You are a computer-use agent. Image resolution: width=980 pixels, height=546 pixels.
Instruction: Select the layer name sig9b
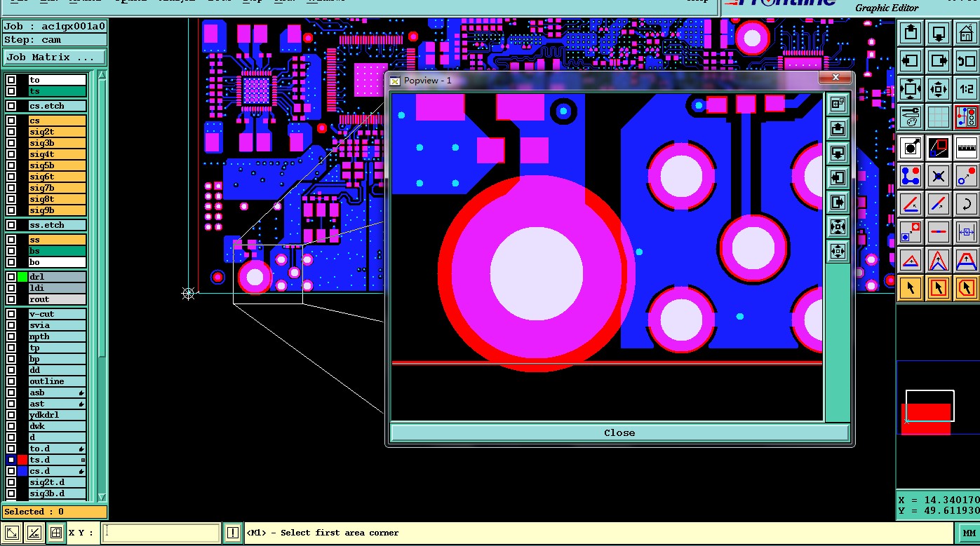tap(57, 210)
